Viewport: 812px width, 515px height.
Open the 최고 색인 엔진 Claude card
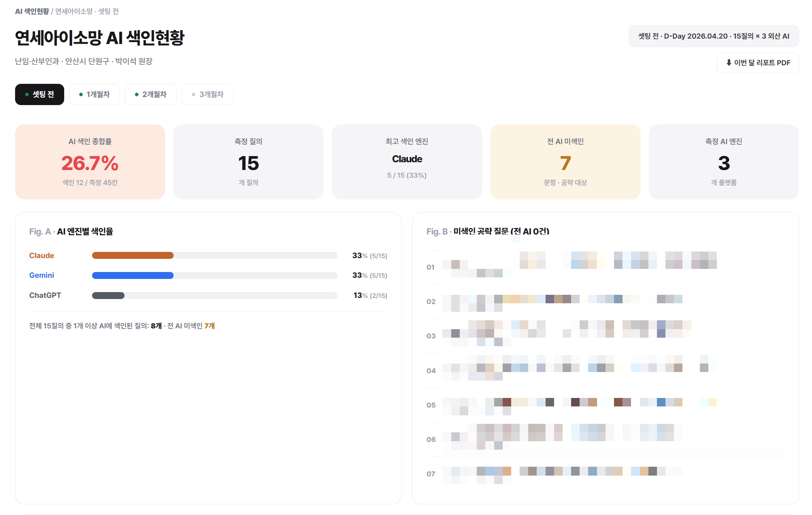tap(407, 161)
